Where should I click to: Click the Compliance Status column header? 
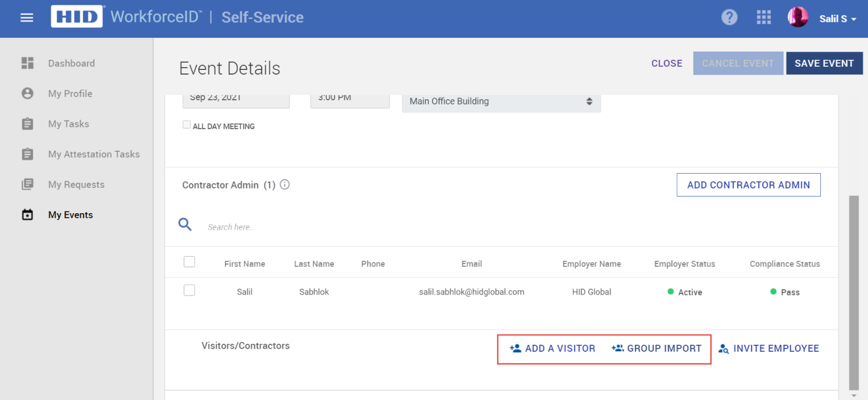coord(785,264)
